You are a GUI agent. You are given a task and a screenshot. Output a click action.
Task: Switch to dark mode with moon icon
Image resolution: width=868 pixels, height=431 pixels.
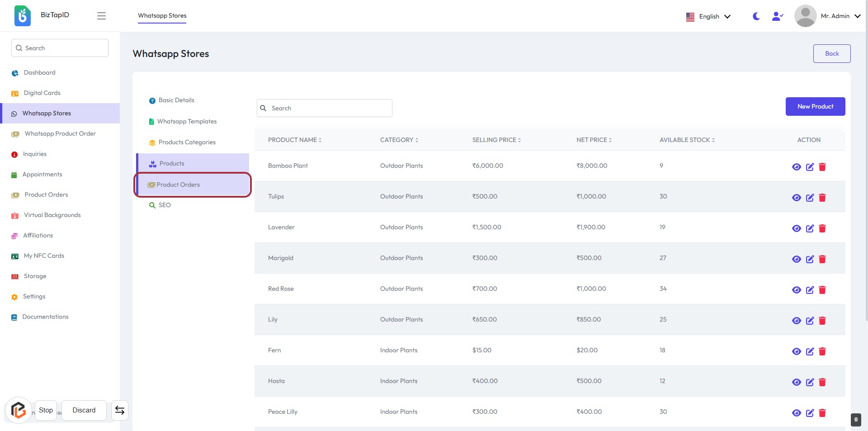pos(756,16)
